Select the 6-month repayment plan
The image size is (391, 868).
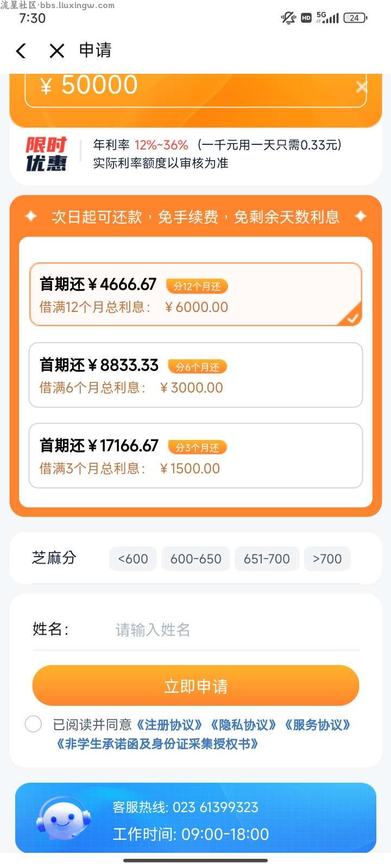195,375
